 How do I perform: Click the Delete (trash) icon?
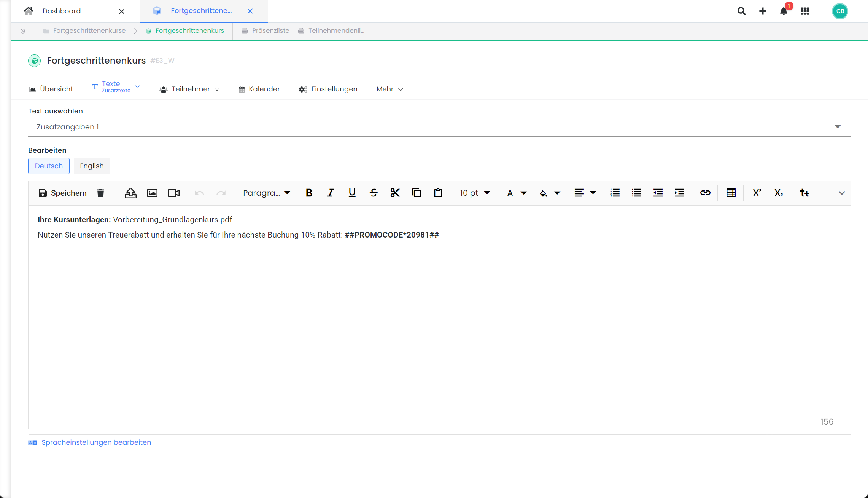101,193
